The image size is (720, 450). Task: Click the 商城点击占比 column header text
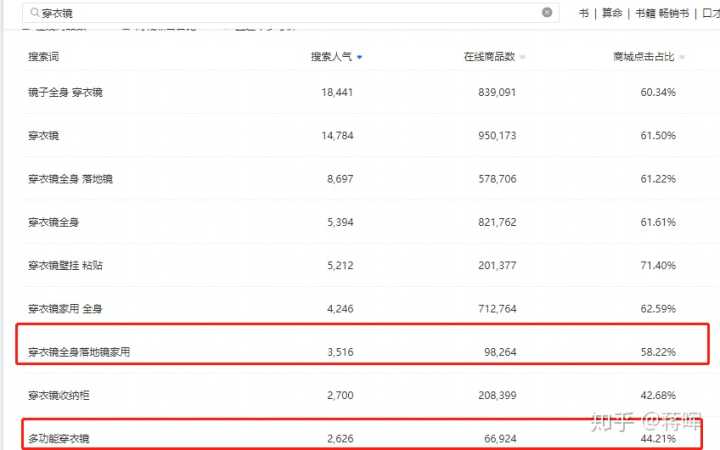coord(644,57)
